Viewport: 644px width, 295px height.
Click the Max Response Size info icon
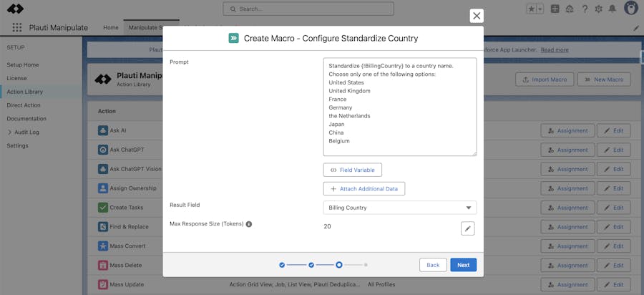tap(249, 224)
